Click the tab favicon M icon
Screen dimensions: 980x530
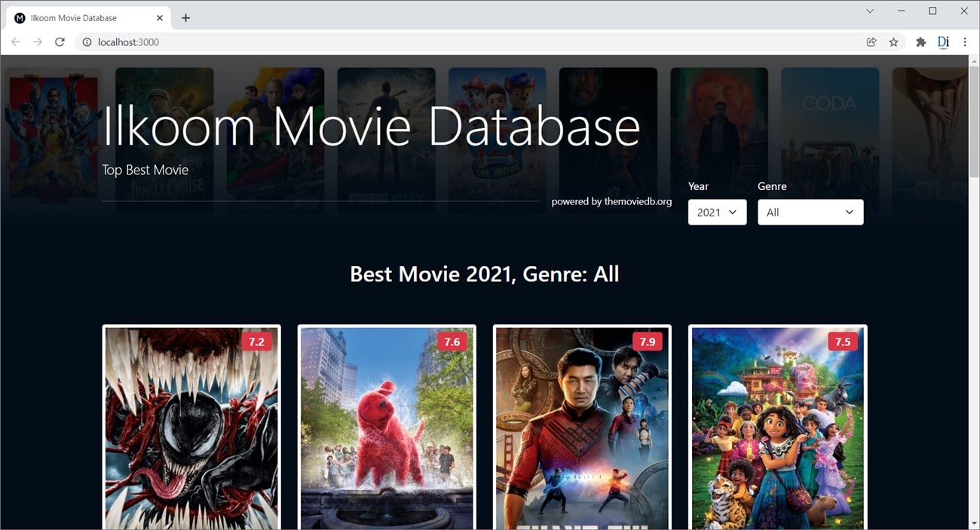coord(20,18)
